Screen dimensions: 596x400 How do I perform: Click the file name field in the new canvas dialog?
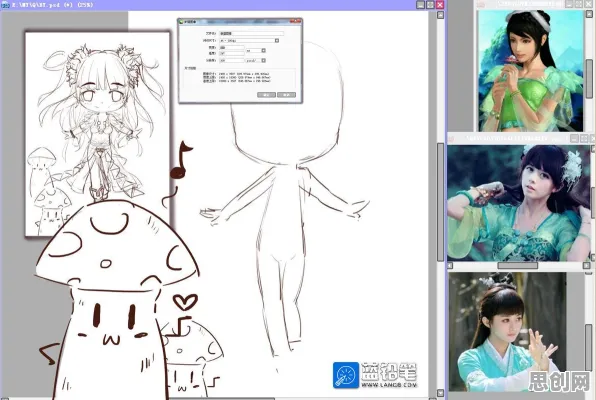click(x=251, y=33)
